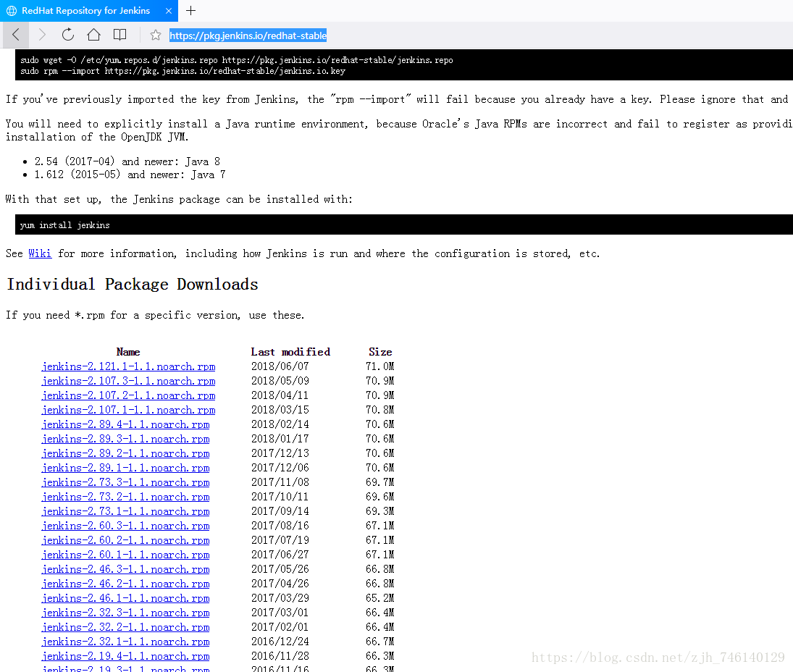Download jenkins-2.19.4-1.1.noarch.rpm
The height and width of the screenshot is (672, 793).
tap(125, 656)
